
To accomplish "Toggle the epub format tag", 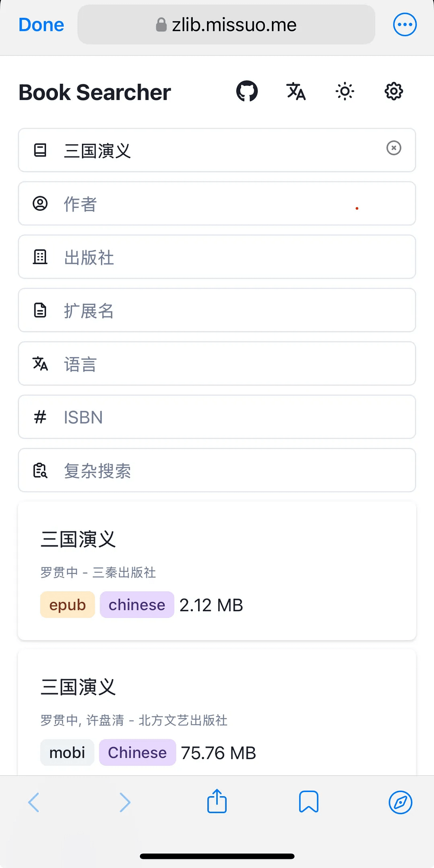I will tap(67, 604).
